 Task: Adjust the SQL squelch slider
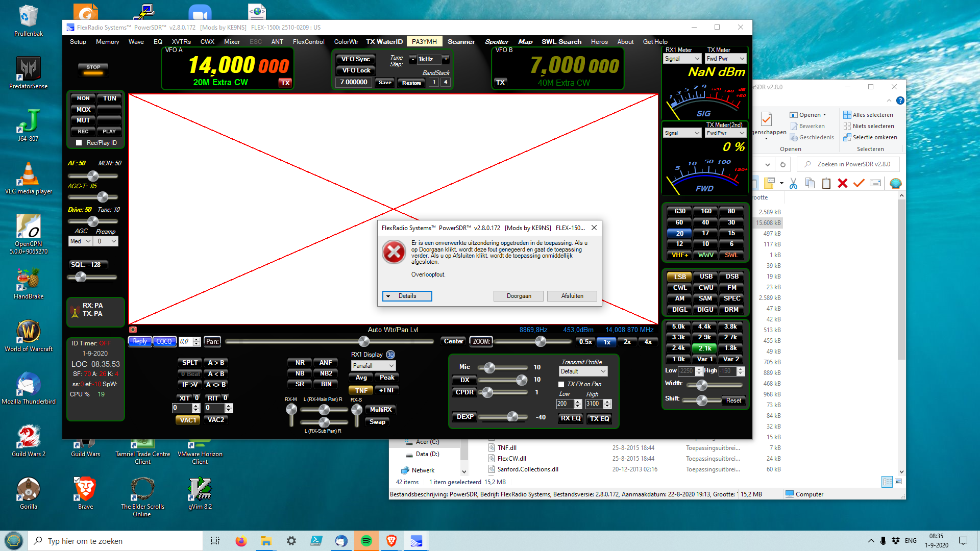[x=92, y=277]
